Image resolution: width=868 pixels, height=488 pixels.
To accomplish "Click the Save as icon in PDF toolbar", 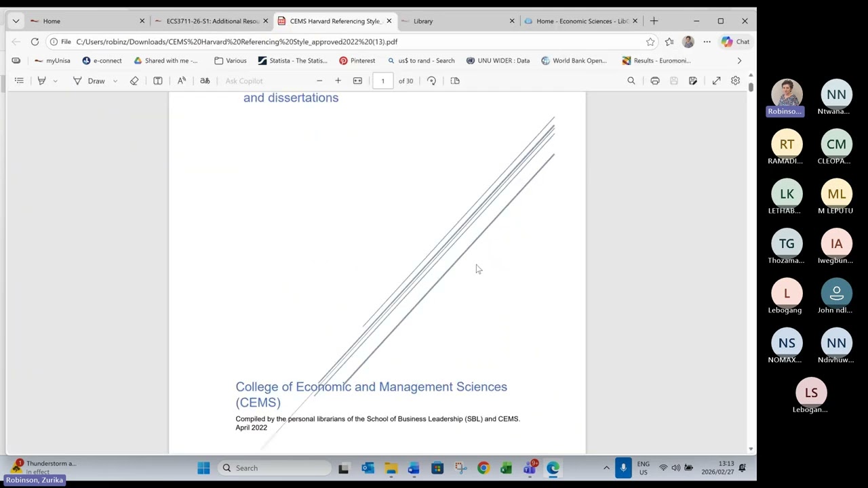I will click(x=693, y=81).
